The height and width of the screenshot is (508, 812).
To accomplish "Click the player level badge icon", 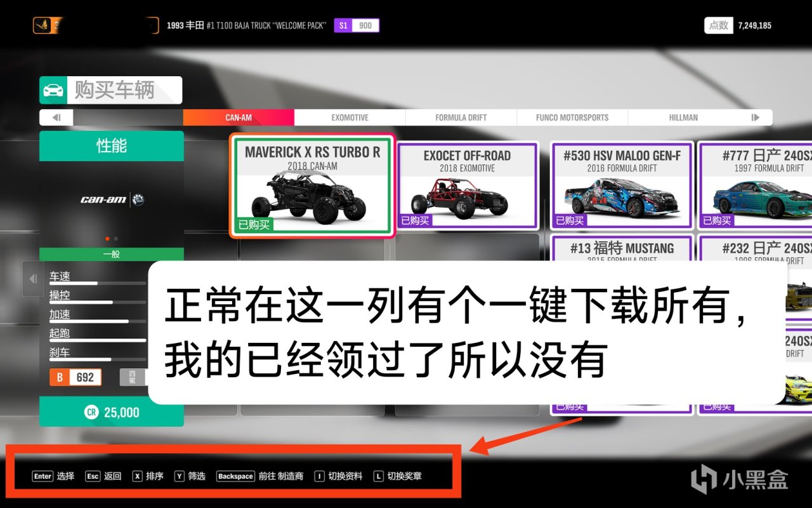I will tap(42, 25).
